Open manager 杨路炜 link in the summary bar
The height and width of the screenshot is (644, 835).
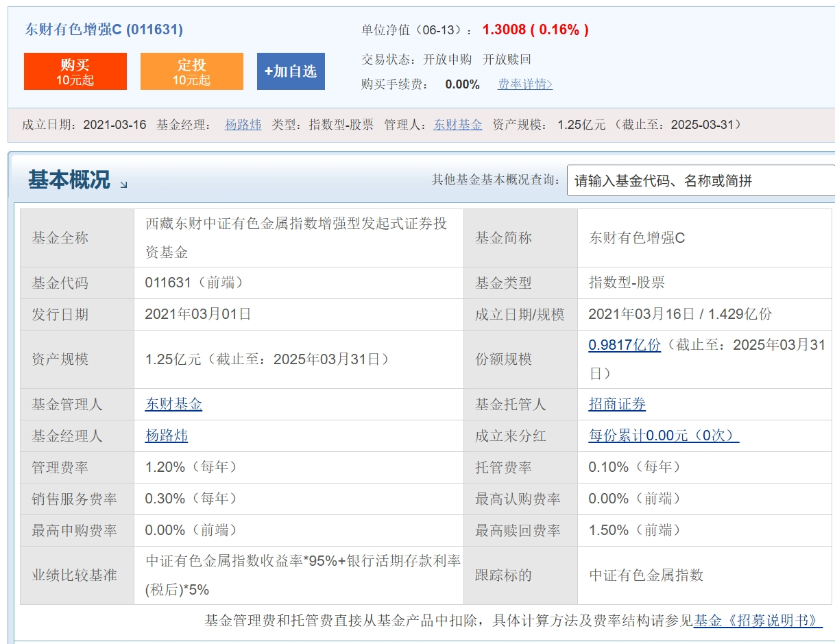pyautogui.click(x=243, y=125)
